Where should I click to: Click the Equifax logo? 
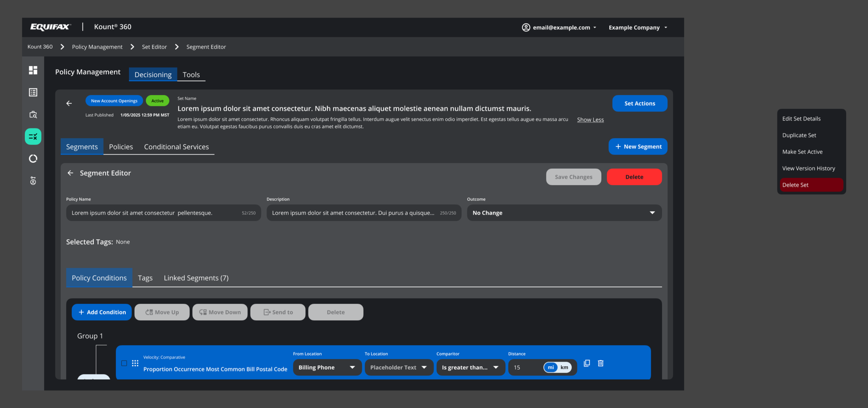click(50, 27)
